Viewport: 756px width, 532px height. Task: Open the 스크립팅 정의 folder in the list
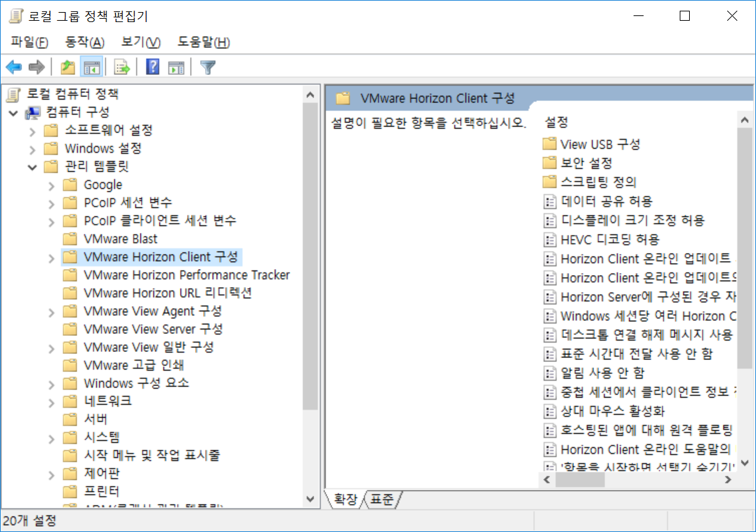tap(589, 182)
